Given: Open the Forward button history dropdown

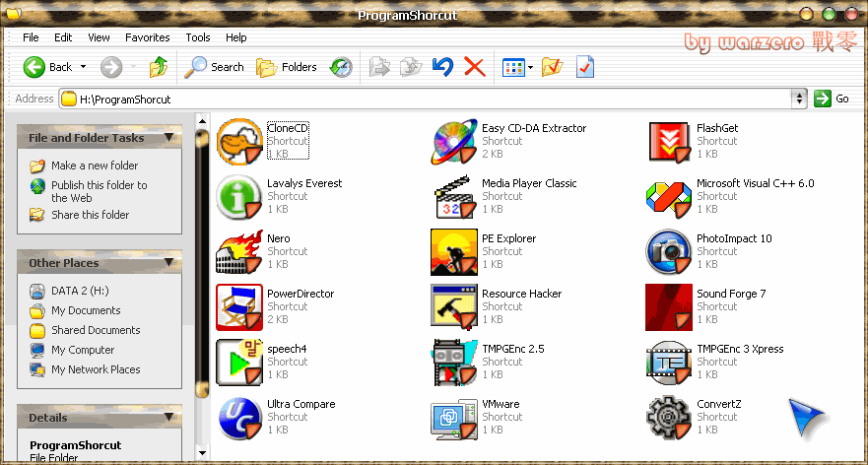Looking at the screenshot, I should pyautogui.click(x=133, y=67).
